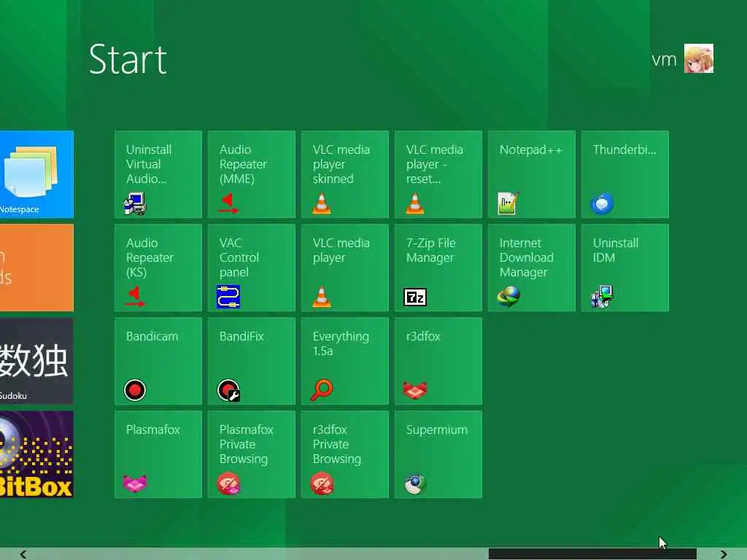Launch Bandicam tile
Screen dimensions: 747x560
click(x=158, y=361)
